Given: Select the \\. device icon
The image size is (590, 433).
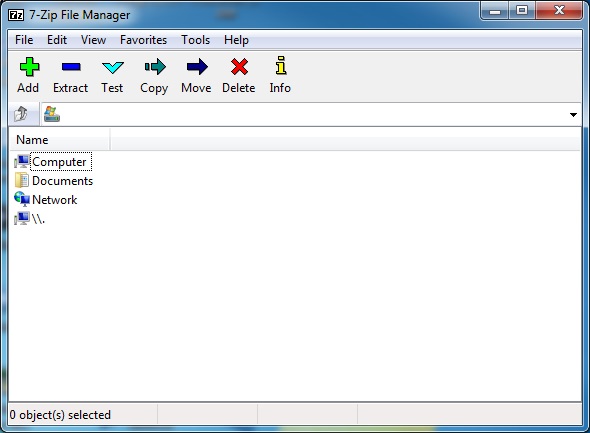Looking at the screenshot, I should pyautogui.click(x=22, y=218).
